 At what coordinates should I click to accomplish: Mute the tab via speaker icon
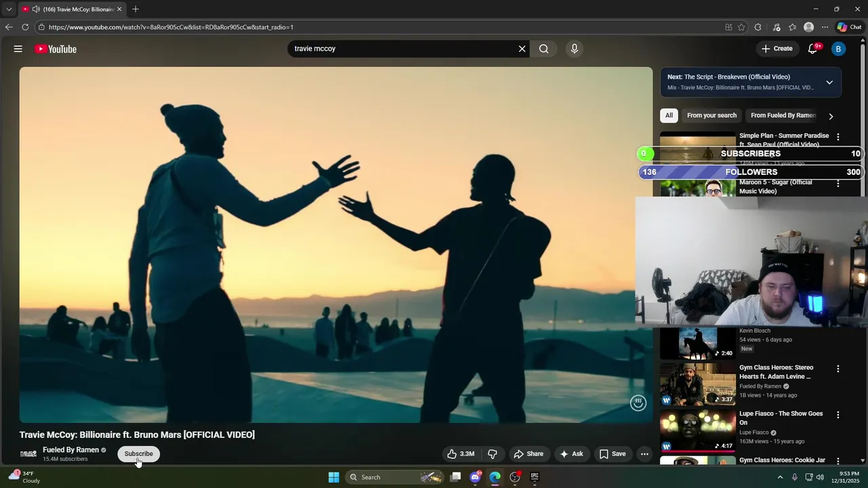coord(35,9)
